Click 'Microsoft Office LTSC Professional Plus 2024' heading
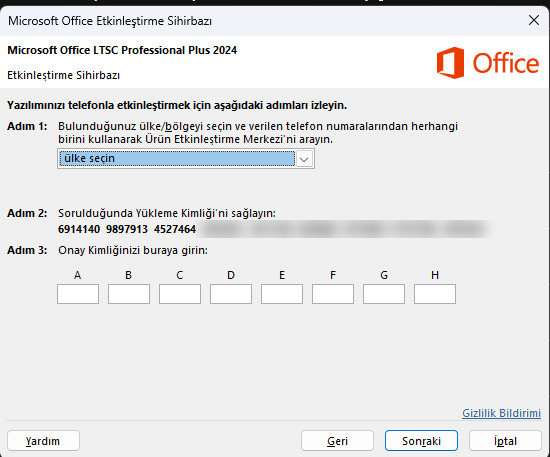 pos(122,50)
